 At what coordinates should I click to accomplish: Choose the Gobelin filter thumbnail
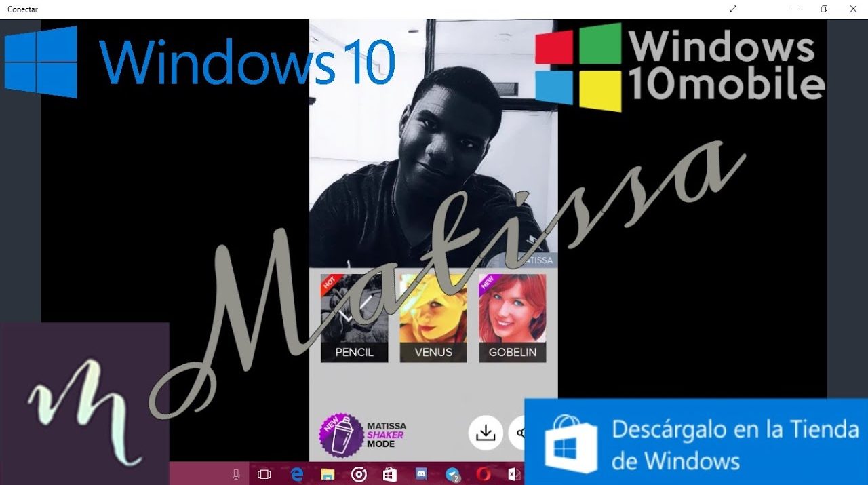[512, 317]
